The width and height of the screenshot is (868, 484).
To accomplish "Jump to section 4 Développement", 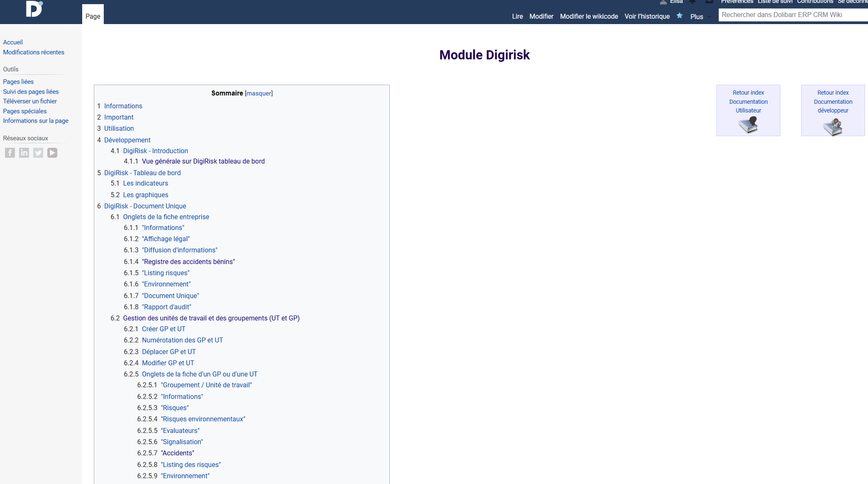I will [127, 140].
